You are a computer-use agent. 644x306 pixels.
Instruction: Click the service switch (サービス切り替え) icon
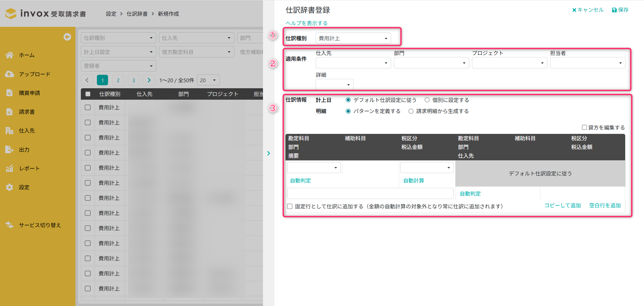9,225
